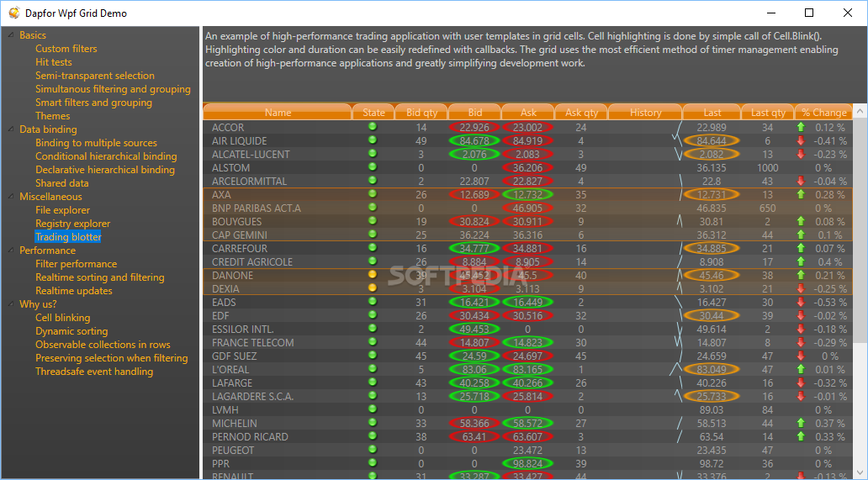This screenshot has width=868, height=480.
Task: Open the Themes demo
Action: coord(53,116)
